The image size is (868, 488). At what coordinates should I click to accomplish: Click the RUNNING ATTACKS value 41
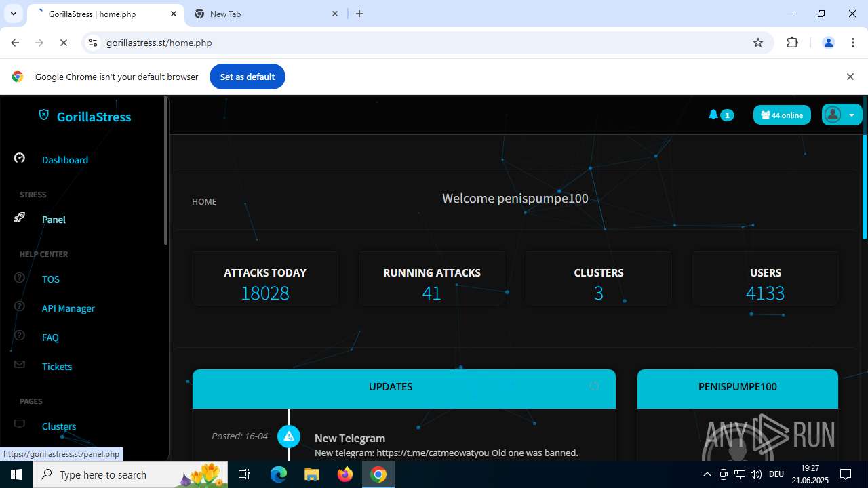coord(432,293)
